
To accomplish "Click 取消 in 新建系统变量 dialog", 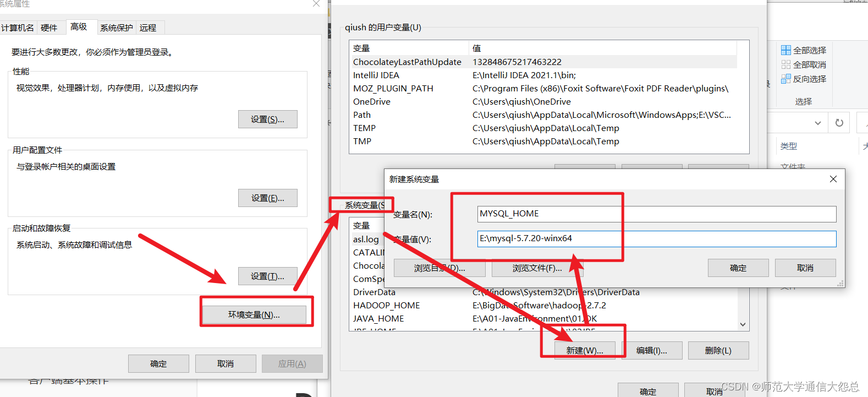I will [x=805, y=268].
